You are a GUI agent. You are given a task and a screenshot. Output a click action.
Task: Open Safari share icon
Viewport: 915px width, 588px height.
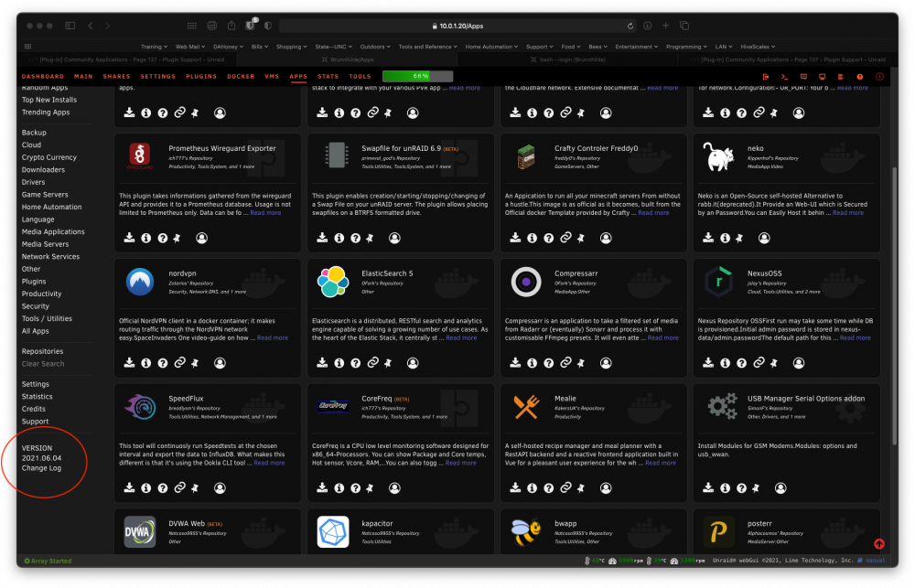click(x=231, y=26)
